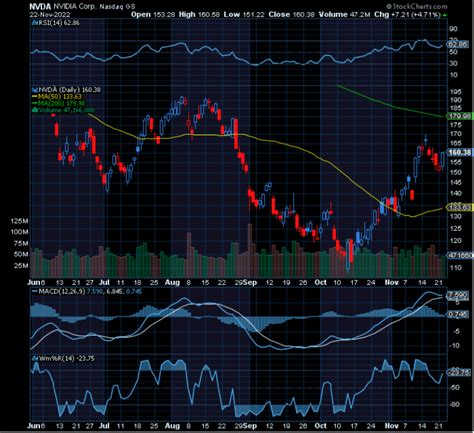Click the candlestick icon before NVDA (Daily) legend

(x=35, y=90)
